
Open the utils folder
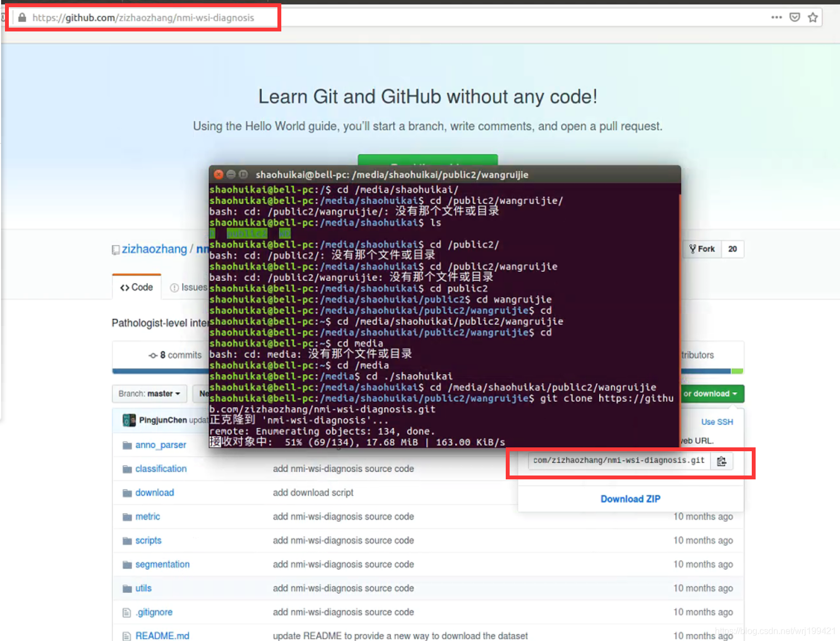pyautogui.click(x=143, y=588)
